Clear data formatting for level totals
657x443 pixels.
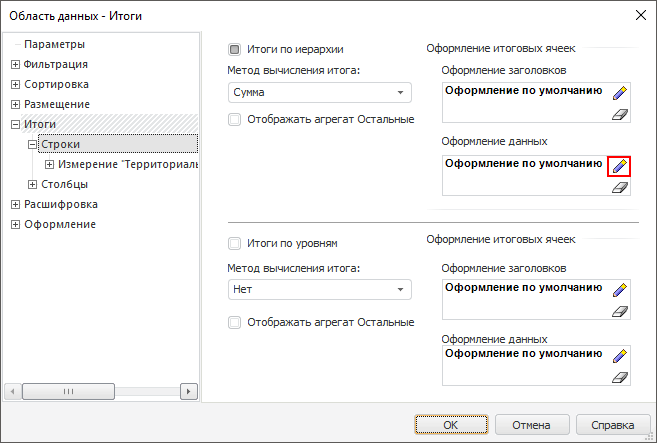click(619, 377)
